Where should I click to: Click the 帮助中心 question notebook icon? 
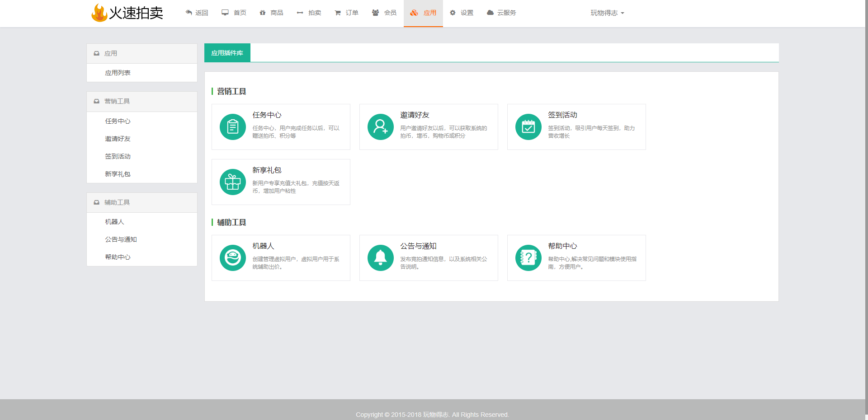528,258
